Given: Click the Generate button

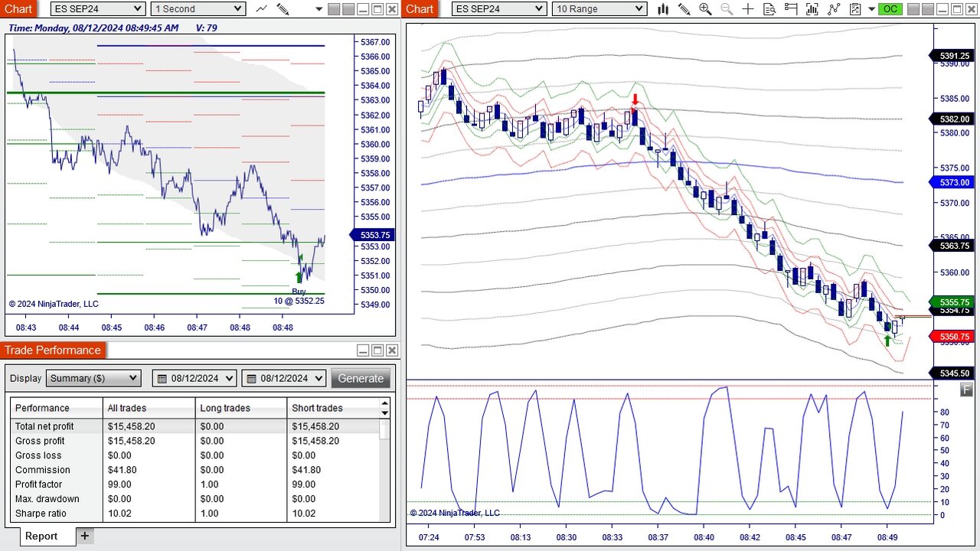Looking at the screenshot, I should (361, 378).
